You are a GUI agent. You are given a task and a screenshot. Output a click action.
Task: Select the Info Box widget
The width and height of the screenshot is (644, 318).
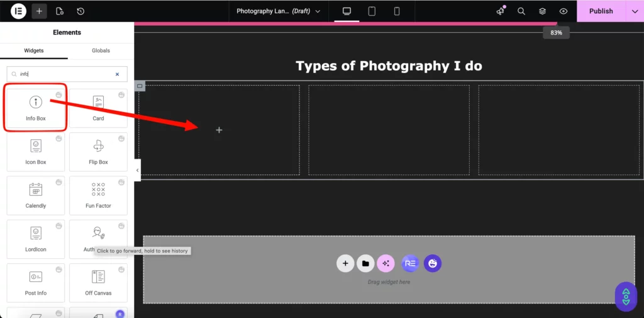tap(36, 108)
